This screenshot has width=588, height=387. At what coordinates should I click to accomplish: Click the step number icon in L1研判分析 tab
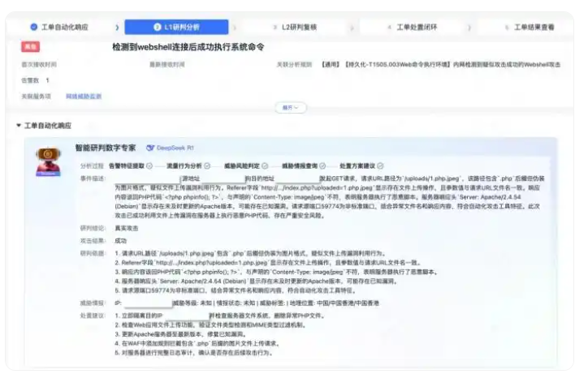157,27
